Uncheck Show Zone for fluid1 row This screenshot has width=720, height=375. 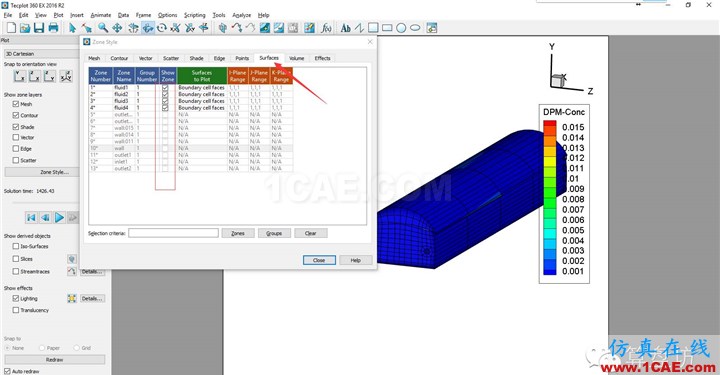165,87
